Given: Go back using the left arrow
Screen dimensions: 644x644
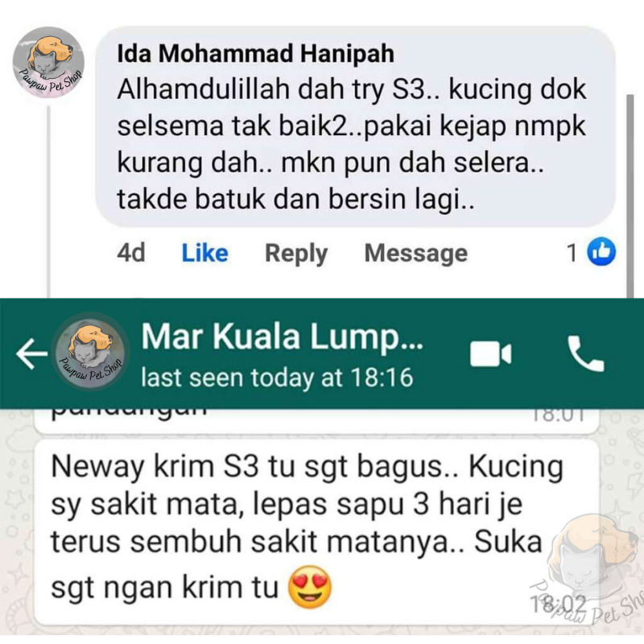Looking at the screenshot, I should [x=32, y=353].
